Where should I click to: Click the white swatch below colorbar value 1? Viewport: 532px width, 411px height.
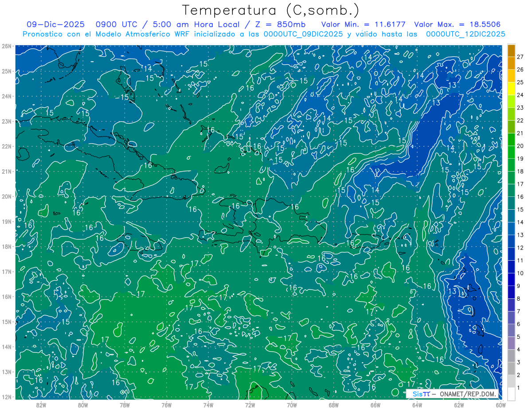512,394
